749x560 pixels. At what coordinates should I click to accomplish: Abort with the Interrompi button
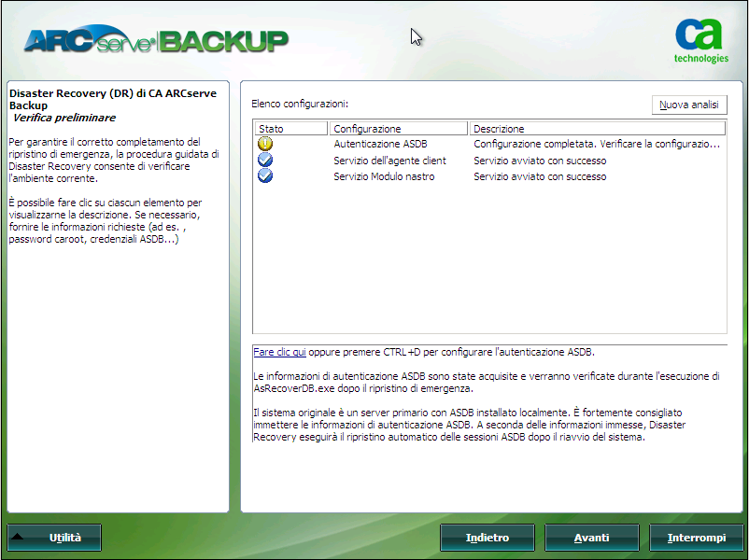(x=697, y=538)
